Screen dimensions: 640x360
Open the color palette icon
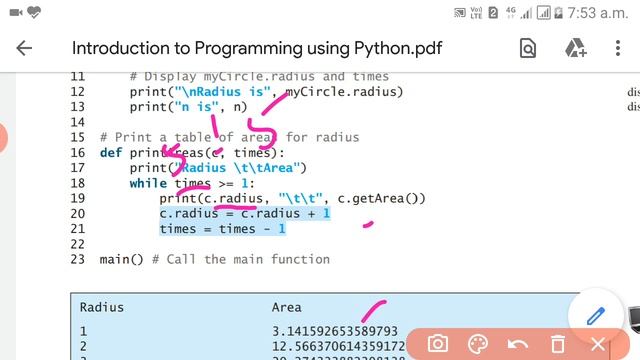coord(478,344)
